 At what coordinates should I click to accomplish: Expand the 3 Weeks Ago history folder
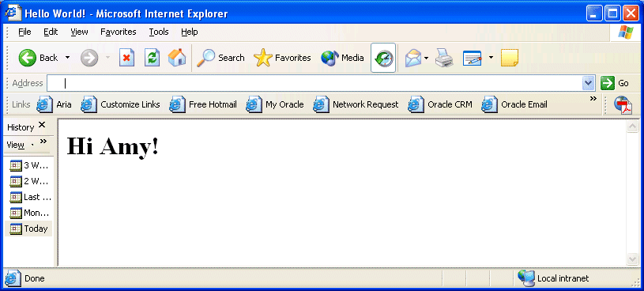(28, 165)
